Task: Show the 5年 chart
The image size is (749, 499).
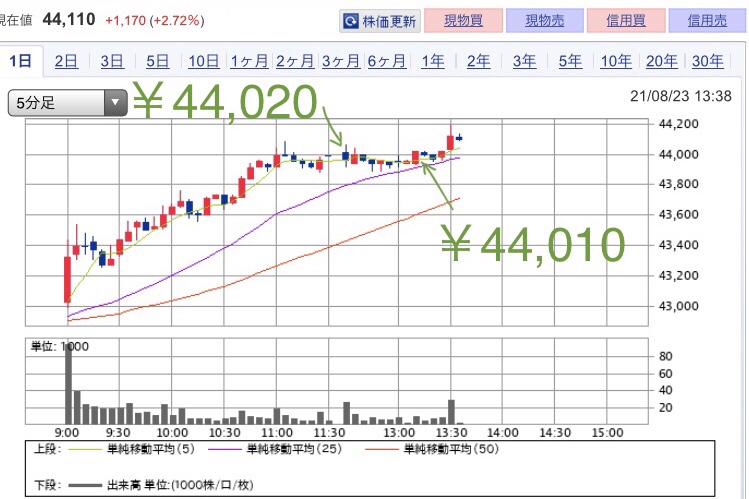Action: tap(570, 61)
